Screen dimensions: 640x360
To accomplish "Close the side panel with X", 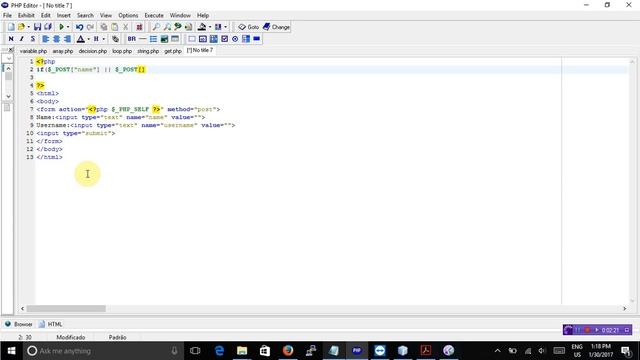I will 11,50.
